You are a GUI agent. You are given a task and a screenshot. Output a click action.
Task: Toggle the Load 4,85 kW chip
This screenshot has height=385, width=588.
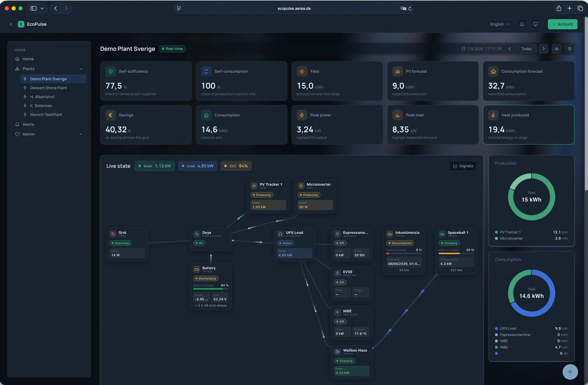point(198,166)
